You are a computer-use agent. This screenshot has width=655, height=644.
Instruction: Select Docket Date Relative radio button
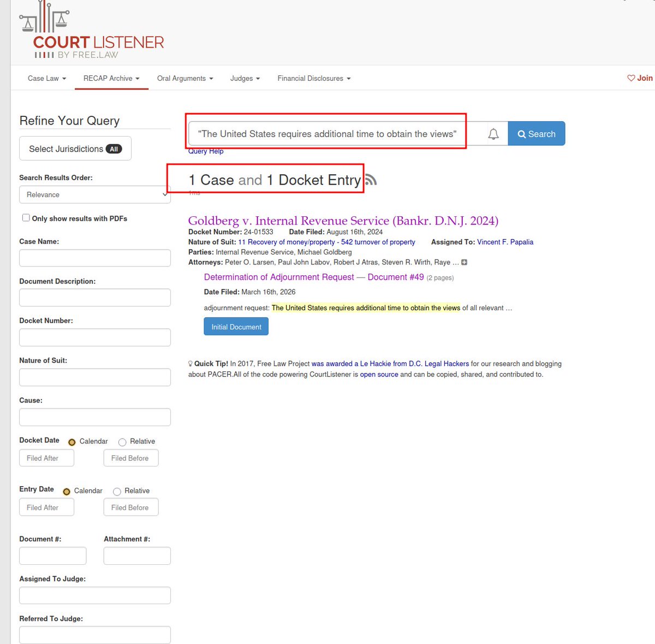(x=122, y=442)
